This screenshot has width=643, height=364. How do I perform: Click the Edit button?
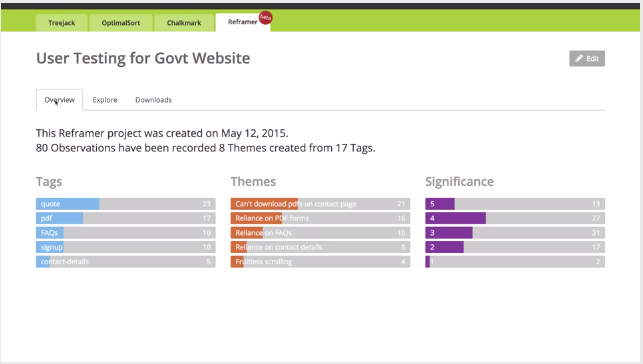tap(587, 59)
